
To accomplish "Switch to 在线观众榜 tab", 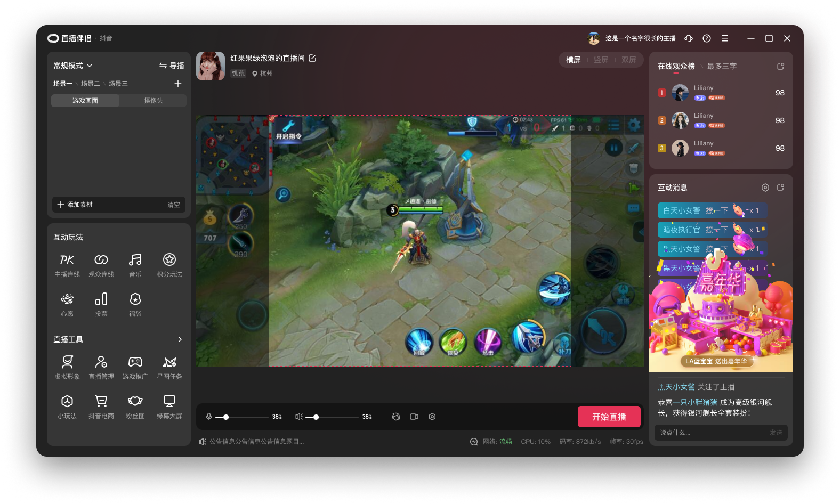I will 676,66.
